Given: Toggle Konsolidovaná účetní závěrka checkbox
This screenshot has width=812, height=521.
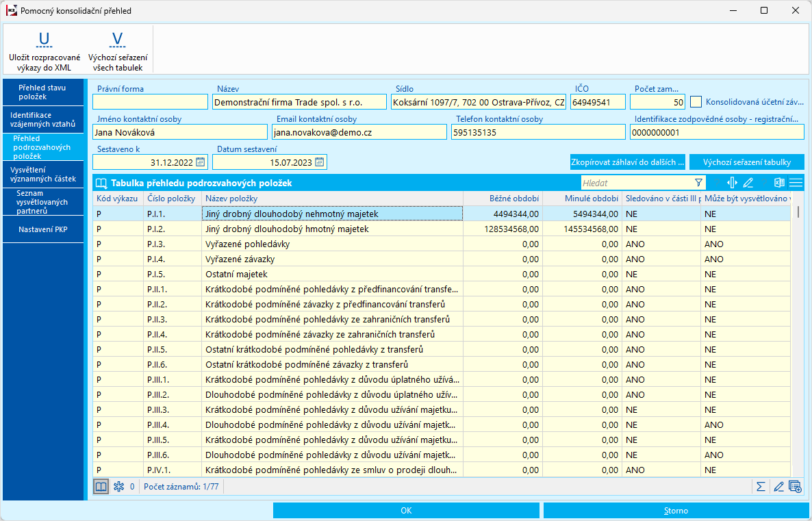Looking at the screenshot, I should pyautogui.click(x=696, y=102).
